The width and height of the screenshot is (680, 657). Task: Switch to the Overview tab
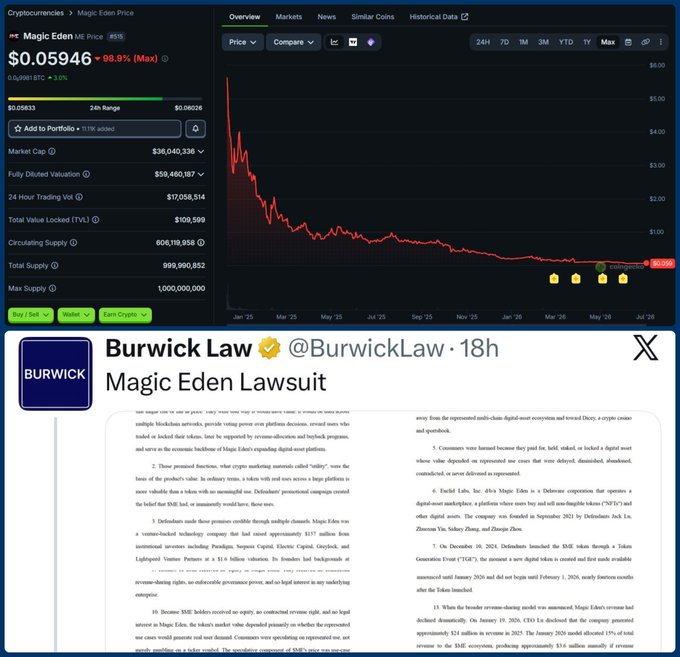(x=245, y=16)
